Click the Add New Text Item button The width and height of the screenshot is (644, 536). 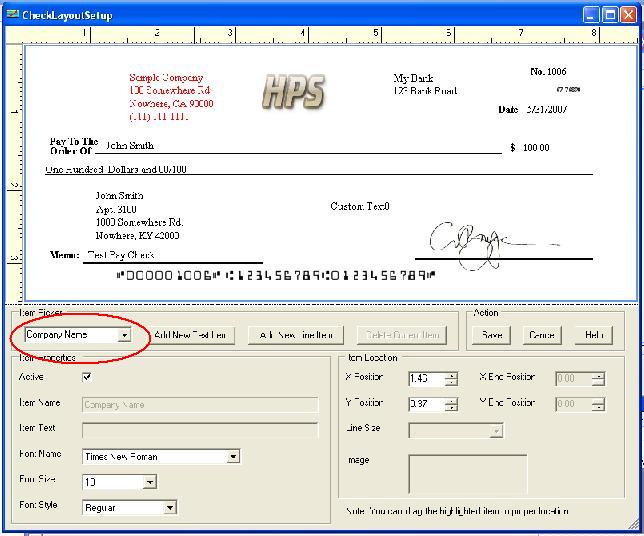coord(192,335)
